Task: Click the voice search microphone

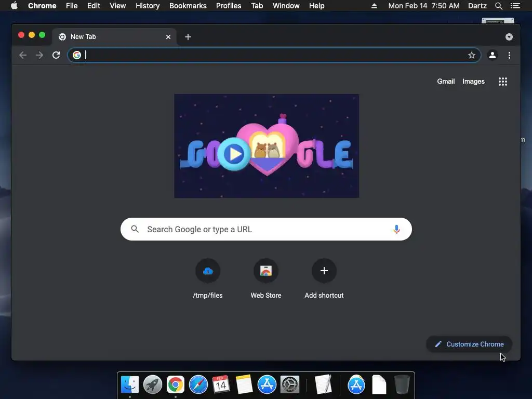Action: click(396, 229)
